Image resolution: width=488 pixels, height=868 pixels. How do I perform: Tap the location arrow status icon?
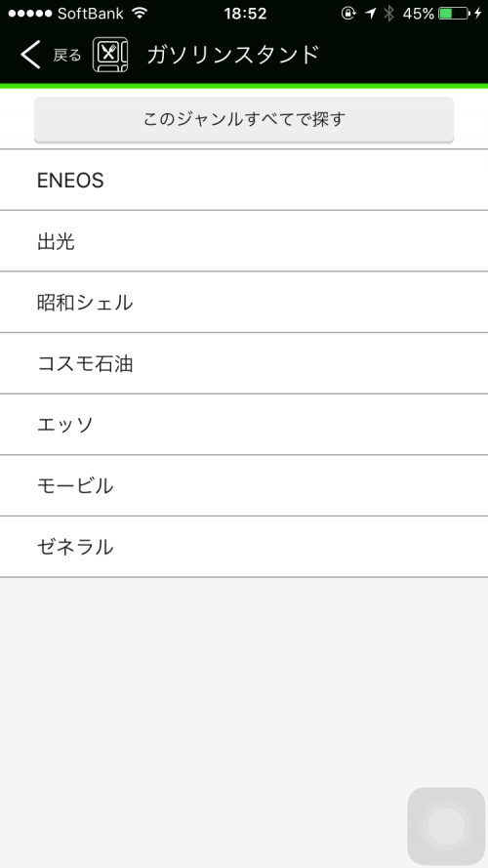point(370,14)
